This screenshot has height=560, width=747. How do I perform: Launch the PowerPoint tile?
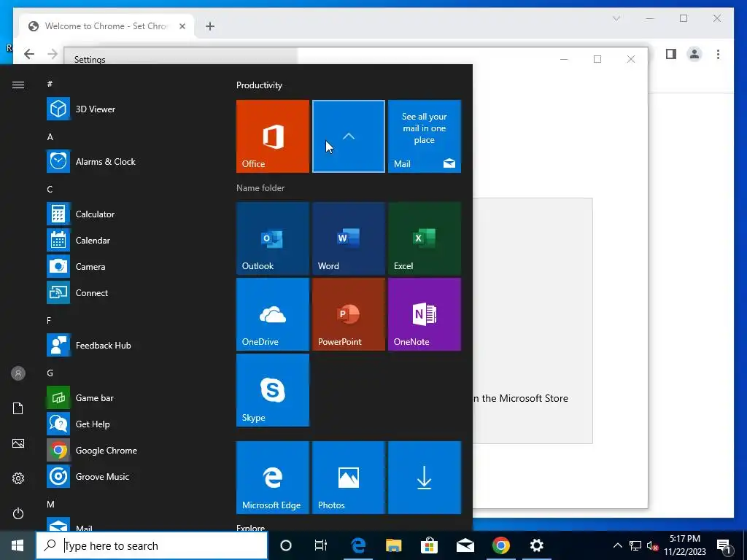(x=349, y=314)
